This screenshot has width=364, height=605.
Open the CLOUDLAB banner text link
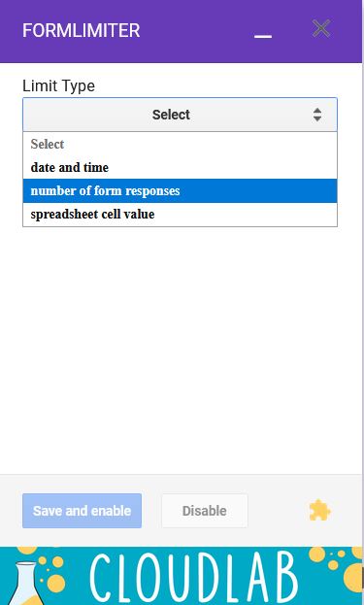tap(194, 577)
